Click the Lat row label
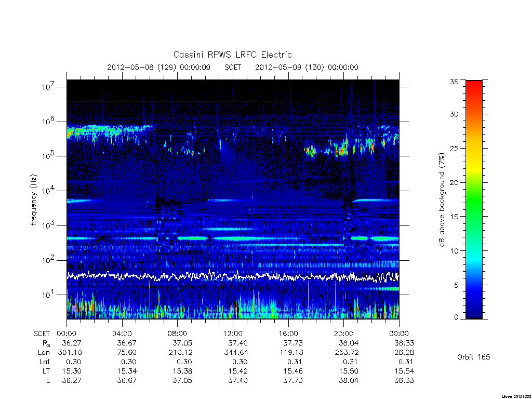The image size is (532, 399). click(45, 362)
